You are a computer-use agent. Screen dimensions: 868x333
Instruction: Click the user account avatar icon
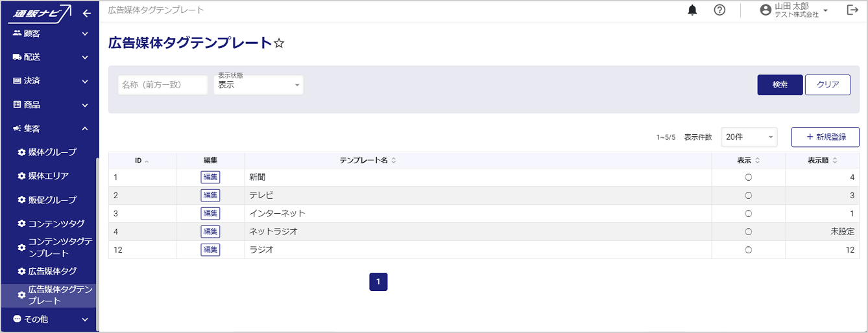(x=766, y=10)
